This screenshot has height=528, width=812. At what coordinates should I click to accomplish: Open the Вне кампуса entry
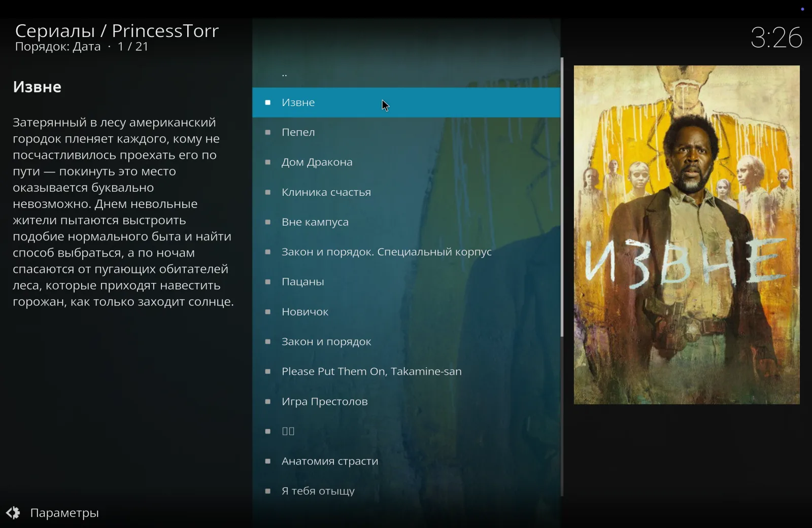click(x=406, y=222)
